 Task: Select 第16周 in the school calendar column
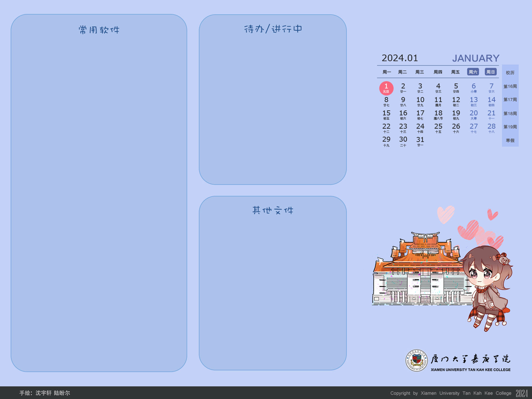click(x=510, y=86)
